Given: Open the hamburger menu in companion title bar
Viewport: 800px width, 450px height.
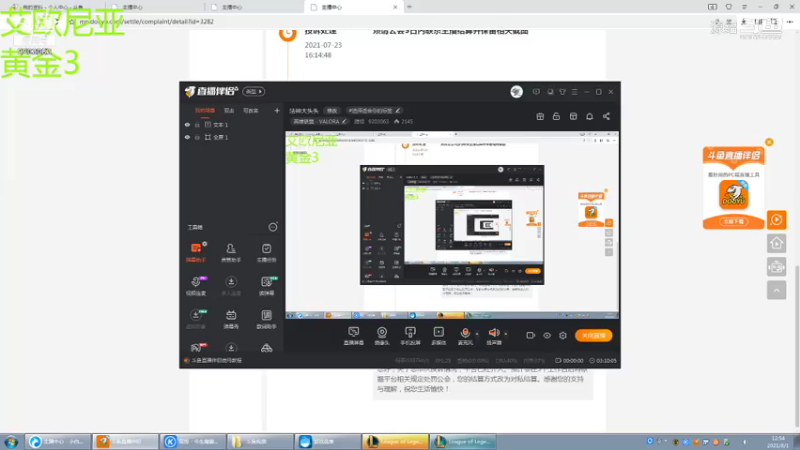Looking at the screenshot, I should tap(574, 92).
